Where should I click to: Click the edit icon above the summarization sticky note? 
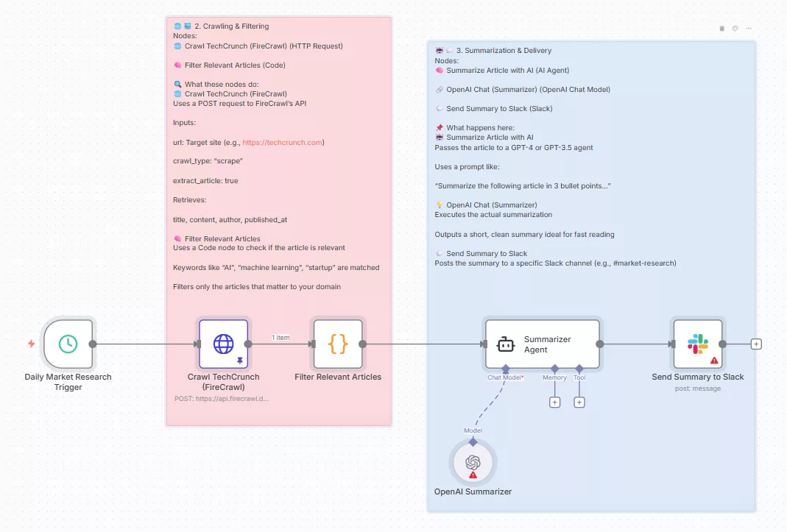coord(735,28)
